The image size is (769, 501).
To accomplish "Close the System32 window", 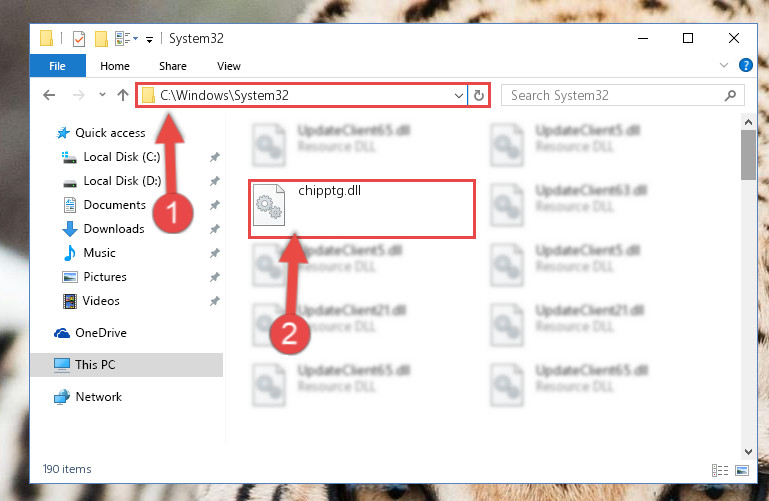I will coord(734,38).
